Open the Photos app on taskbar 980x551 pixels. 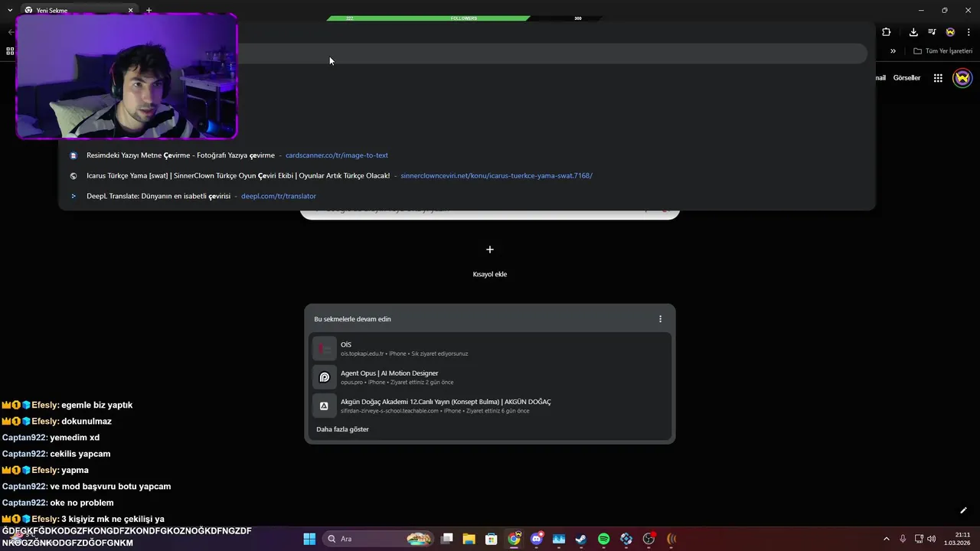pyautogui.click(x=559, y=539)
